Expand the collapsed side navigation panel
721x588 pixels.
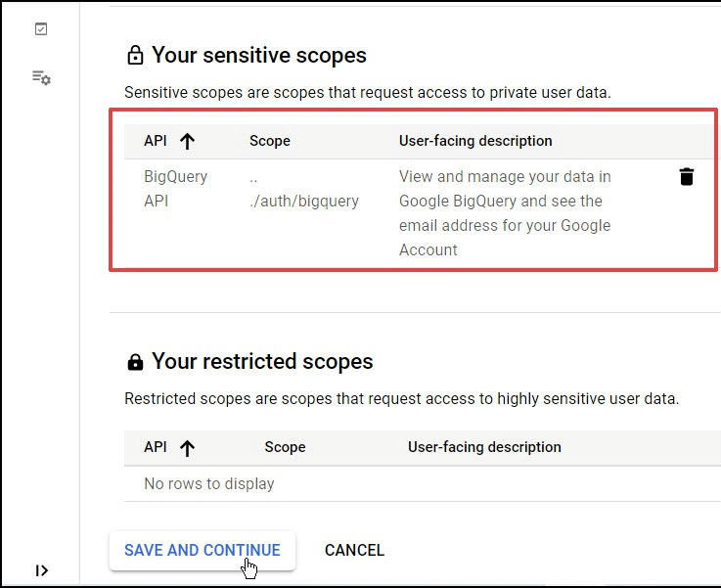pyautogui.click(x=41, y=570)
